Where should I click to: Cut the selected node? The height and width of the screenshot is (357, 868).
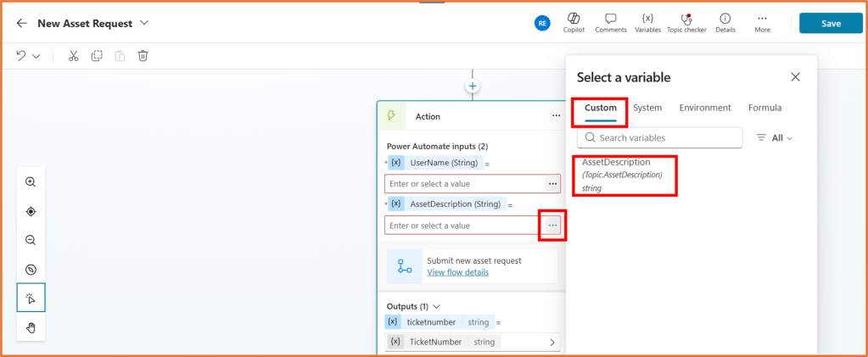(x=74, y=56)
